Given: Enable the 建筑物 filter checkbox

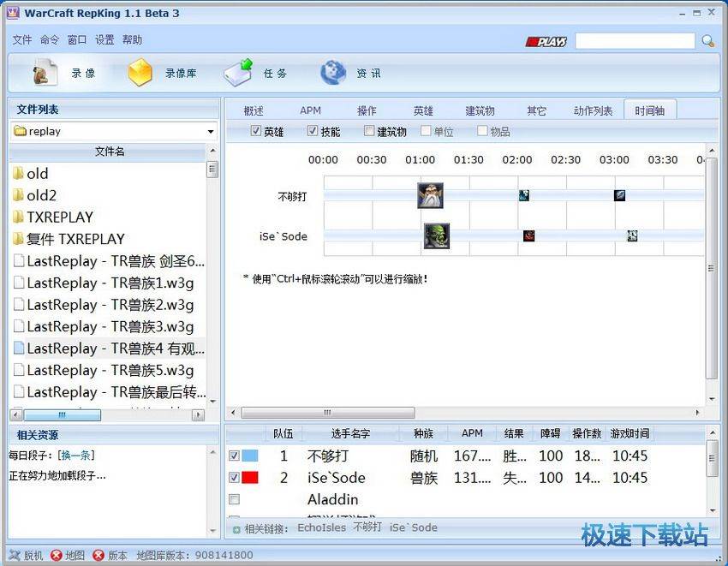Looking at the screenshot, I should click(368, 131).
